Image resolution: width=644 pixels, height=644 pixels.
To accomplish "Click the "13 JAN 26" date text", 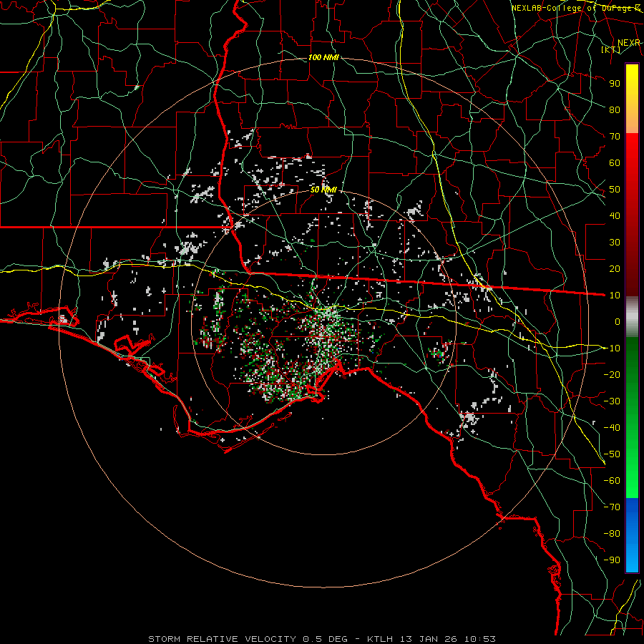I will [429, 639].
